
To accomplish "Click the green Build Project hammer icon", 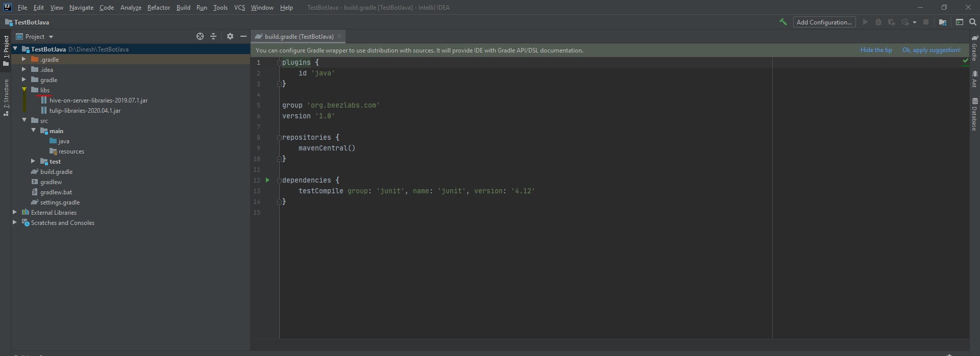I will pos(783,22).
